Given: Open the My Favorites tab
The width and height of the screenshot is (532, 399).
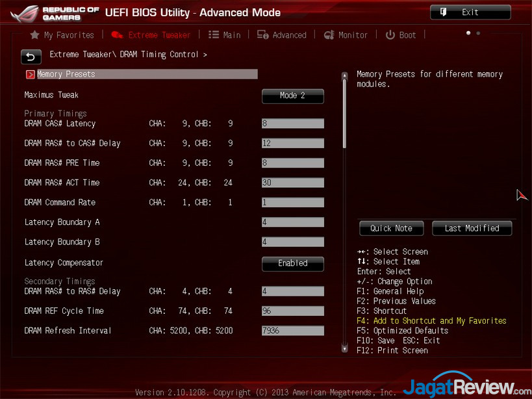Looking at the screenshot, I should click(62, 35).
